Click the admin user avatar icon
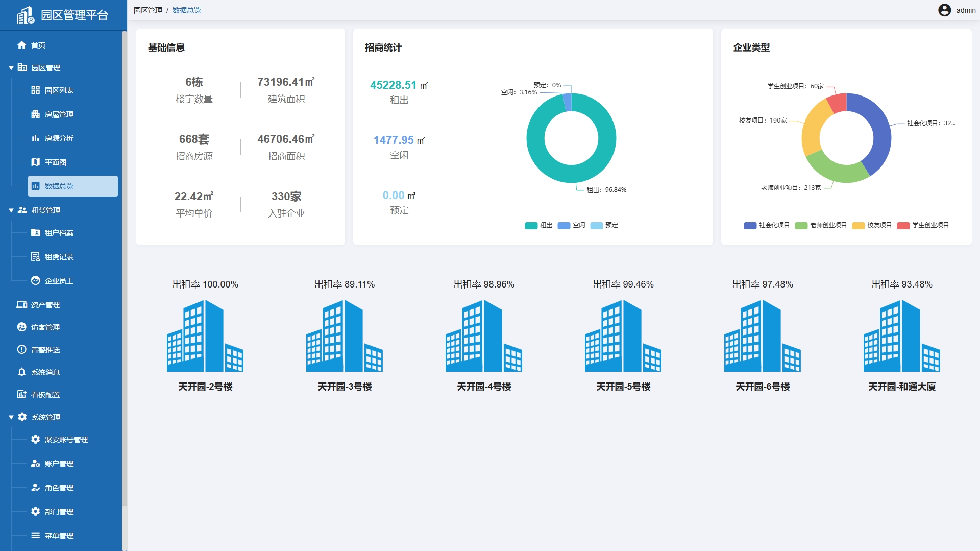This screenshot has width=980, height=551. (944, 10)
